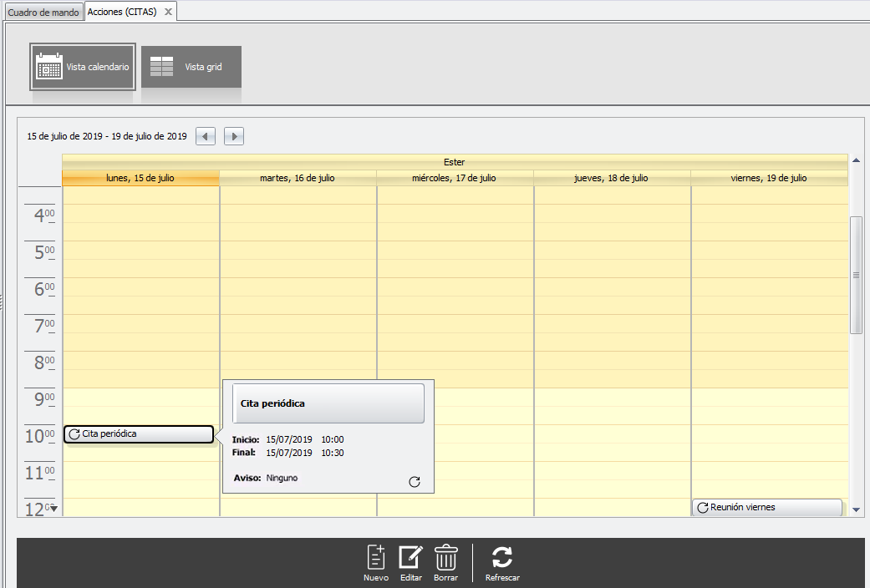Click the scroll down arrow of calendar
This screenshot has height=588, width=870.
[x=856, y=509]
